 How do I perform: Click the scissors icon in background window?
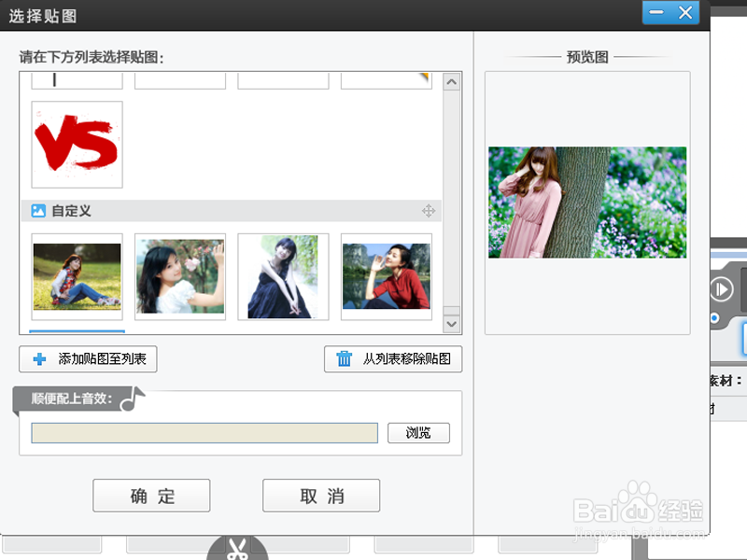click(237, 549)
